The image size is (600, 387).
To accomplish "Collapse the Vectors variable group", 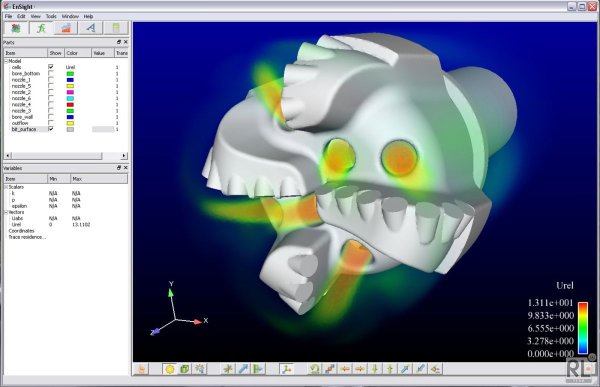I will coord(6,212).
